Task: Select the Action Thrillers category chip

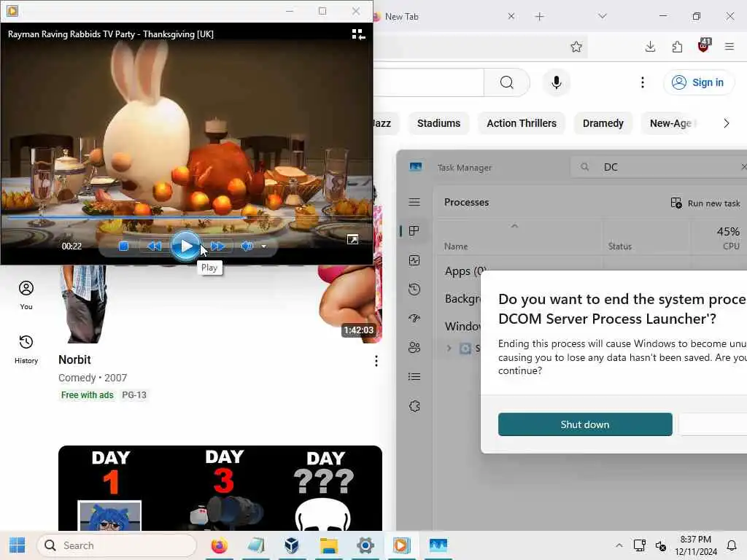Action: (x=521, y=123)
